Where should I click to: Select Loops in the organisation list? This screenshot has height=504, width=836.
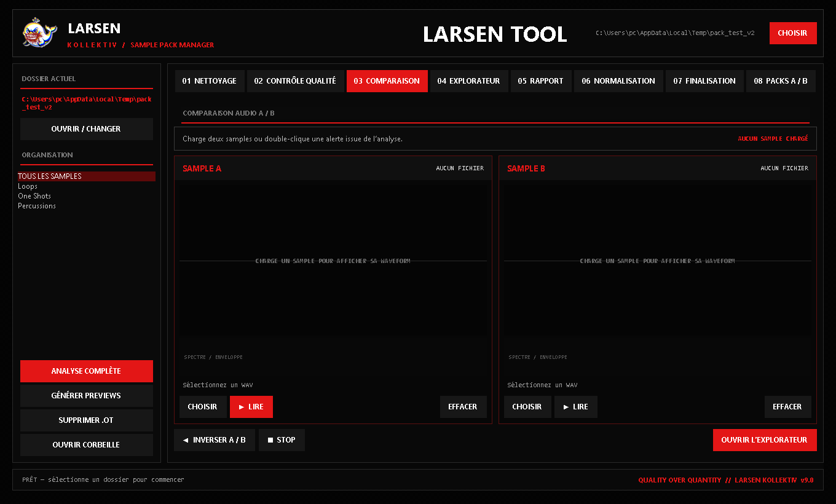coord(87,186)
